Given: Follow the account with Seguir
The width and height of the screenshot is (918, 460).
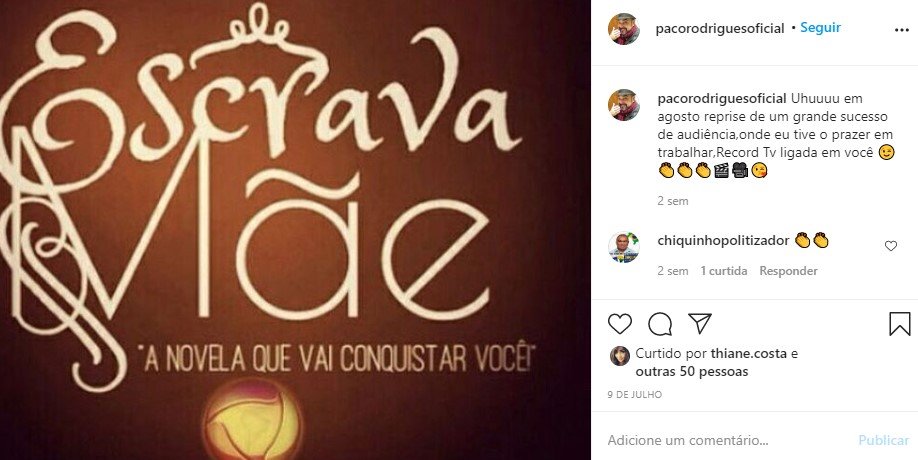Looking at the screenshot, I should click(x=820, y=28).
